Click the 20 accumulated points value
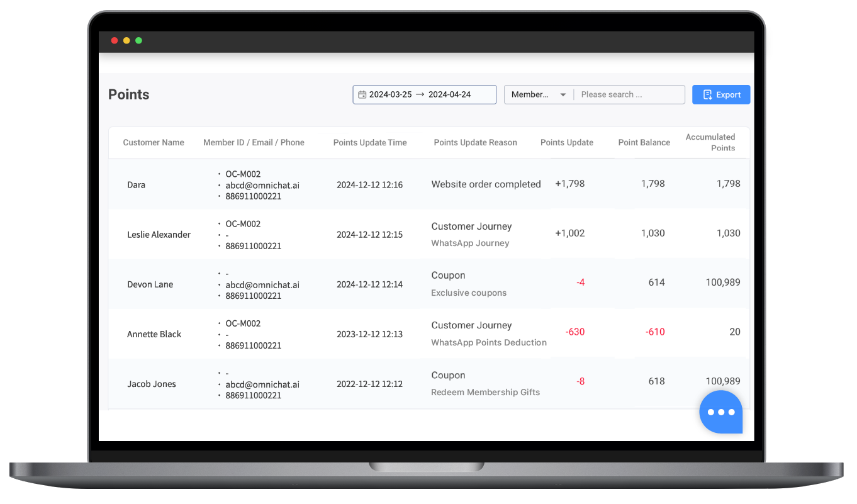Viewport: 857px width, 504px height. pyautogui.click(x=735, y=332)
